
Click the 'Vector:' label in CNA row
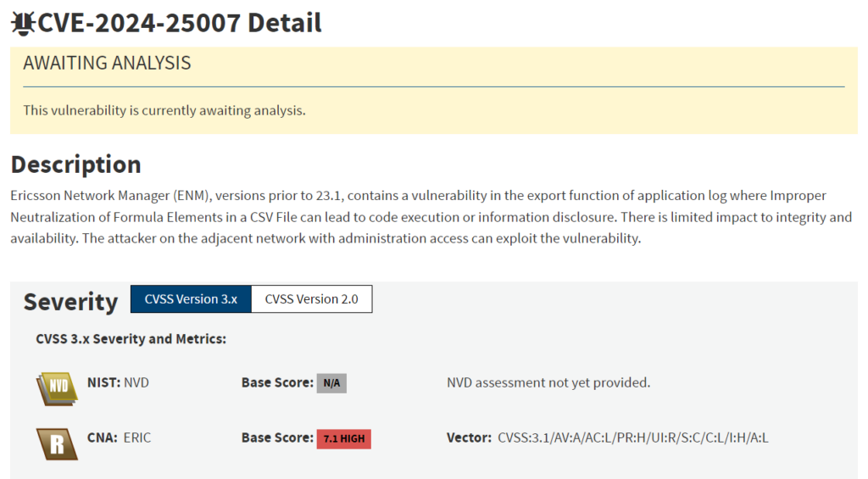coord(469,438)
